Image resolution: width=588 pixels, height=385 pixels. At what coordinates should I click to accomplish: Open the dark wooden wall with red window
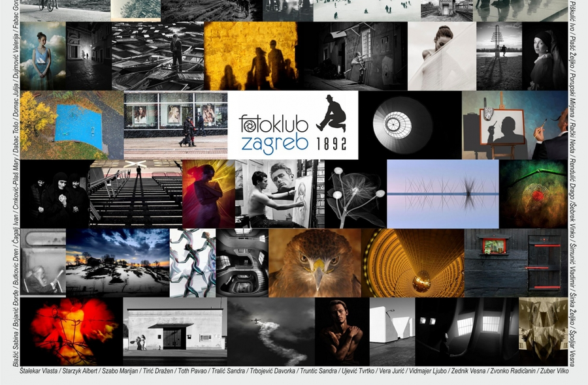pos(516,263)
